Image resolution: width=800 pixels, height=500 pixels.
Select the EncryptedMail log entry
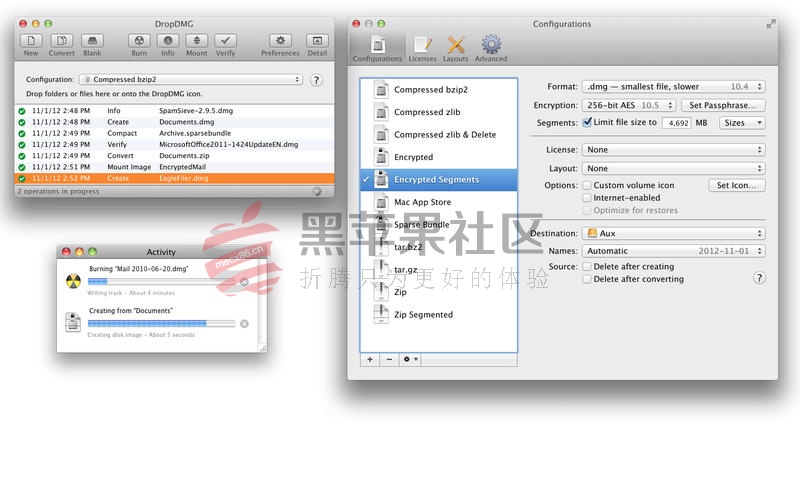click(x=174, y=167)
